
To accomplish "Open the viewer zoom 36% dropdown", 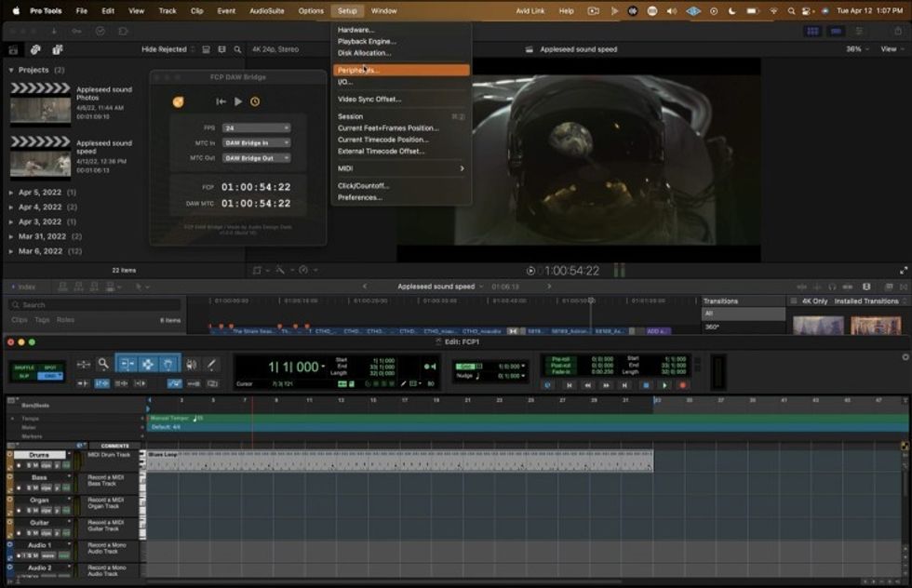I will [x=857, y=49].
